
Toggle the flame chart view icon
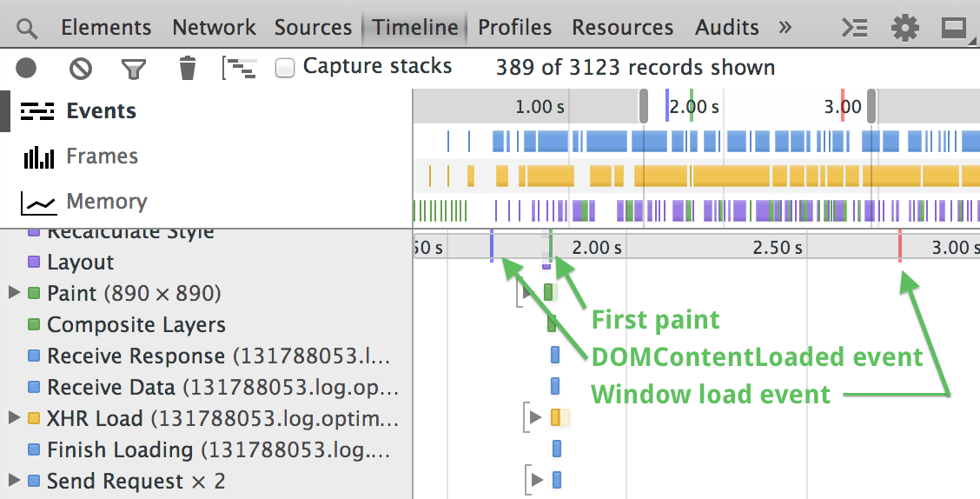click(239, 68)
